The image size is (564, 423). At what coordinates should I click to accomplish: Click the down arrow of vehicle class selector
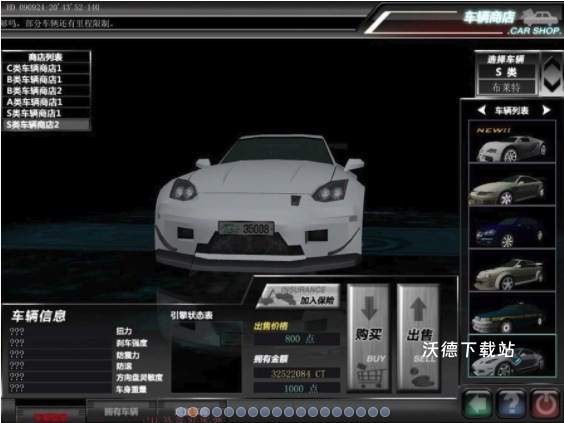point(551,85)
